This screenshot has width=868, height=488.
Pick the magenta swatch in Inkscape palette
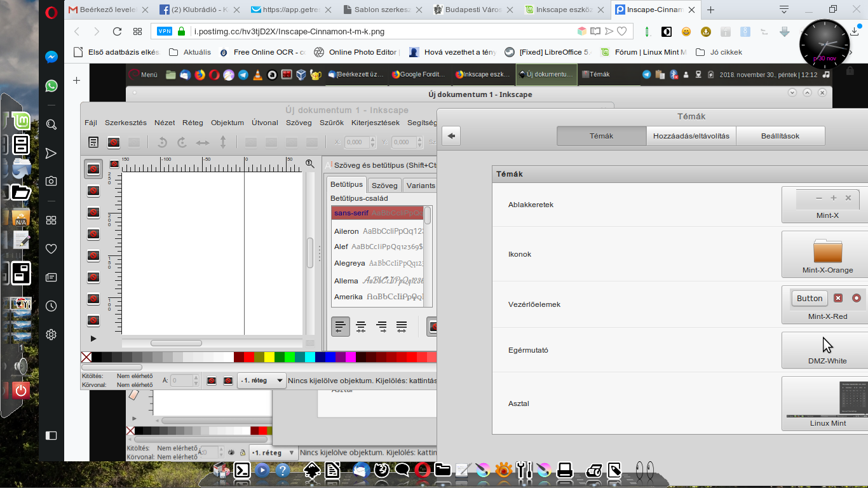click(351, 357)
